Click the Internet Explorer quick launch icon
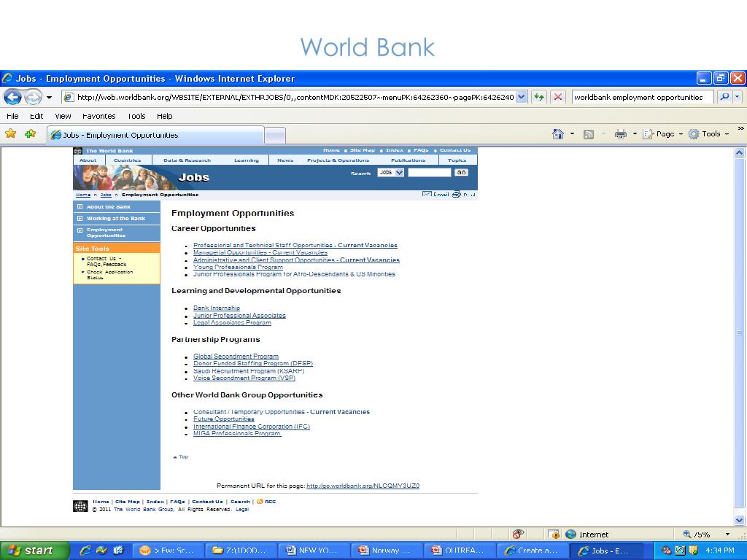The image size is (747, 560). click(x=85, y=551)
